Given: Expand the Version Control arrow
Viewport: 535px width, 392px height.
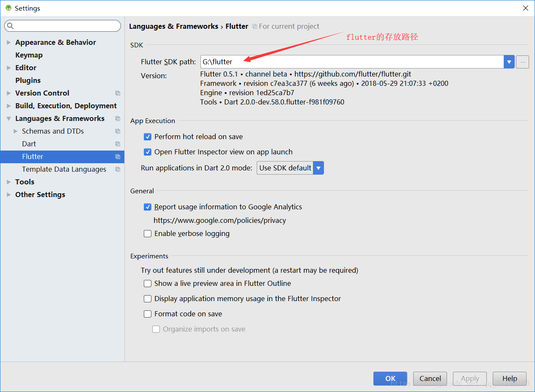Looking at the screenshot, I should click(x=8, y=93).
